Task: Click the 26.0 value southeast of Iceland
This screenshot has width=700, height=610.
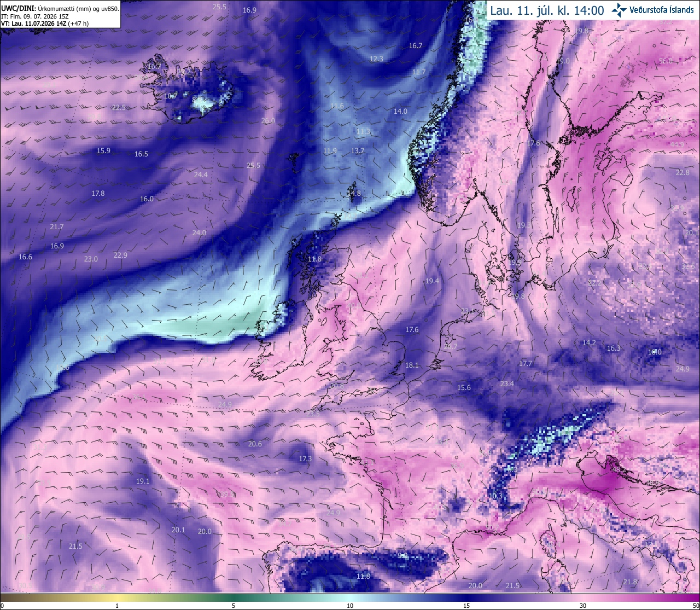Action: click(268, 120)
